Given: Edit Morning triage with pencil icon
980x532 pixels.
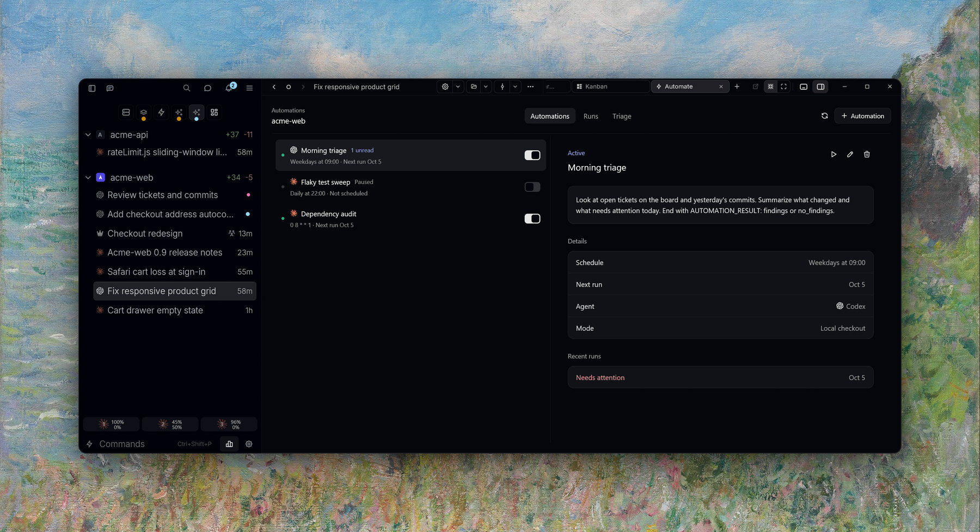Looking at the screenshot, I should tap(850, 155).
